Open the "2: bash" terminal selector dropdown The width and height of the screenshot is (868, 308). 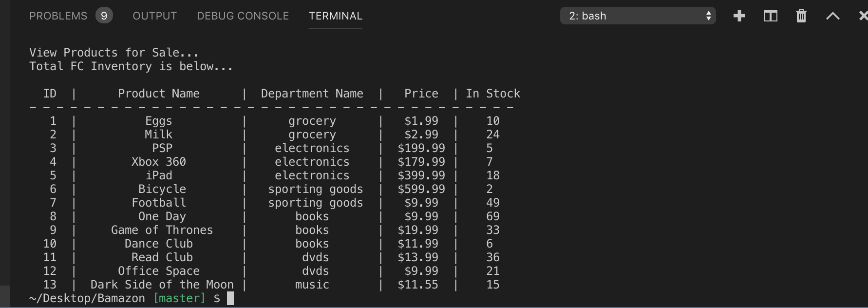[633, 16]
